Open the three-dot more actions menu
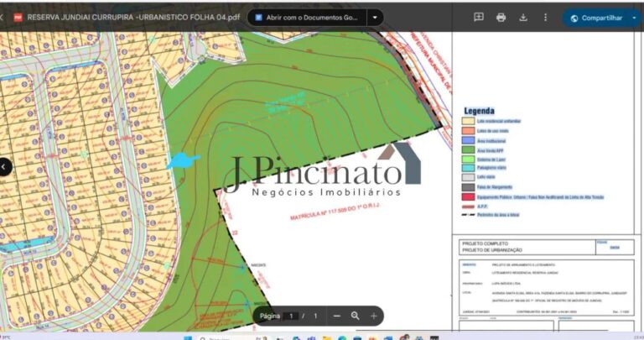 tap(545, 18)
